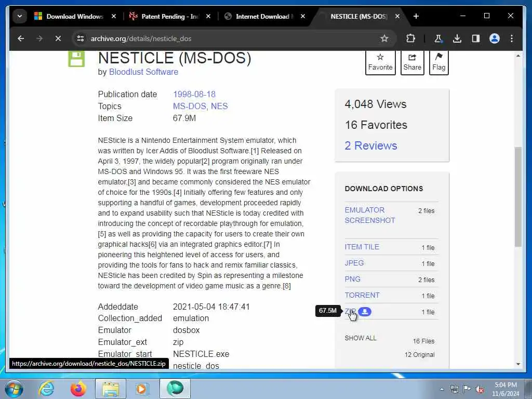532x399 pixels.
Task: Go back to the previous page
Action: point(21,38)
